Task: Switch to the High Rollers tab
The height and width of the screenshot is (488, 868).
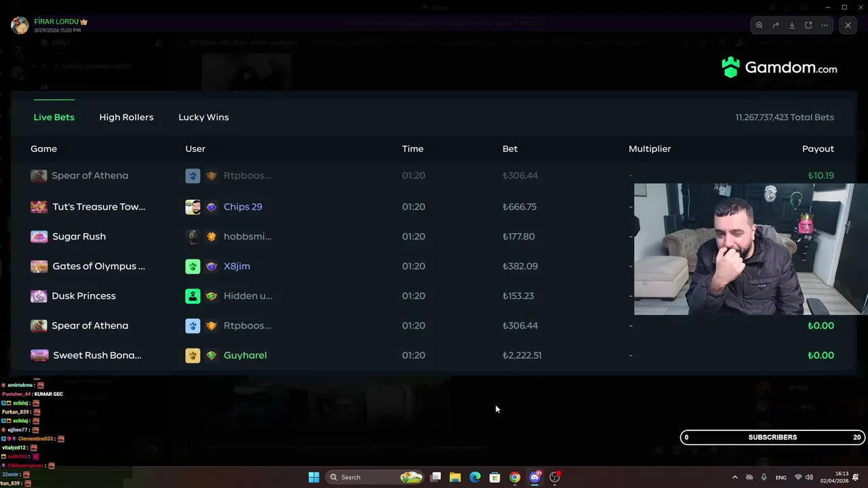Action: (126, 117)
